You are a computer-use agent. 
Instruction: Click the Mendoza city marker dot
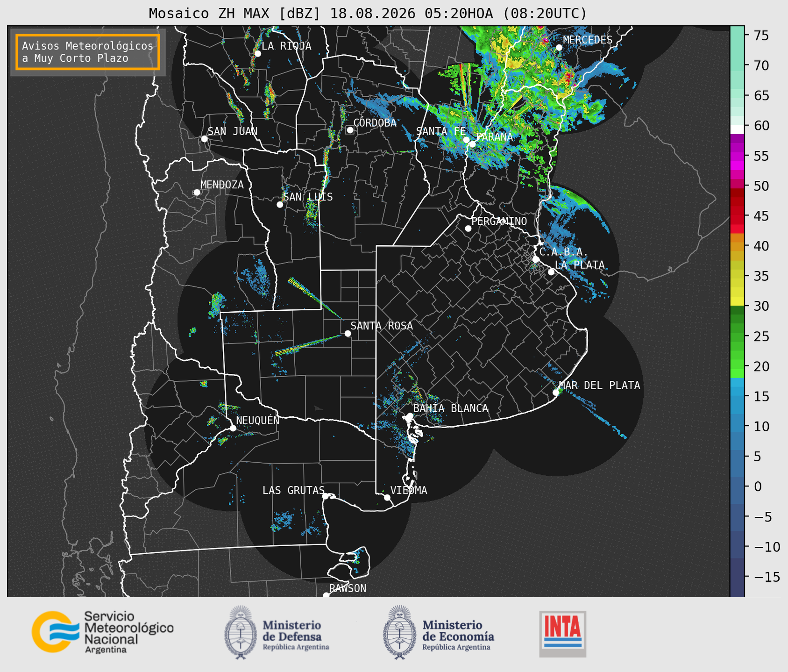click(197, 193)
